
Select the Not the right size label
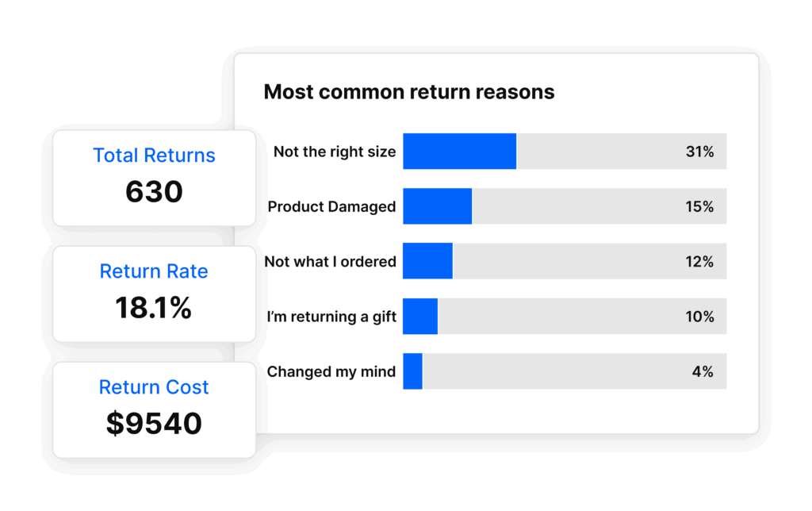335,152
